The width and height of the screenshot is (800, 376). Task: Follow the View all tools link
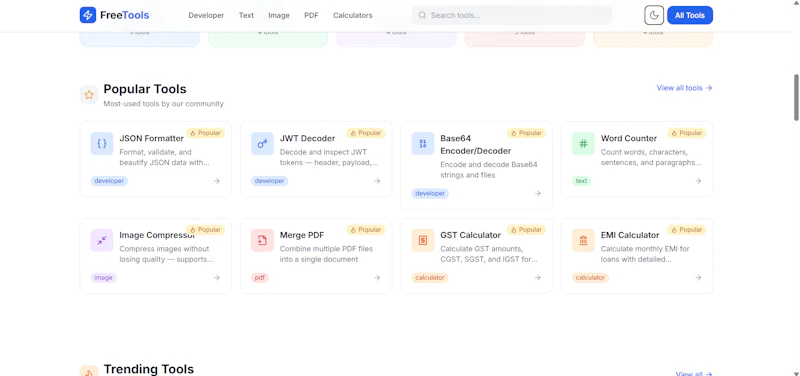(684, 88)
